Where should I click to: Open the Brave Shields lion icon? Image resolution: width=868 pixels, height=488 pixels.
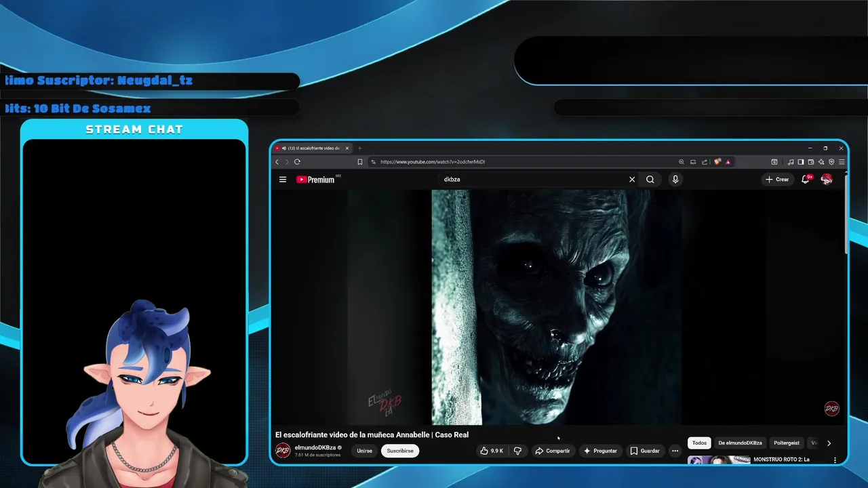[x=717, y=162]
